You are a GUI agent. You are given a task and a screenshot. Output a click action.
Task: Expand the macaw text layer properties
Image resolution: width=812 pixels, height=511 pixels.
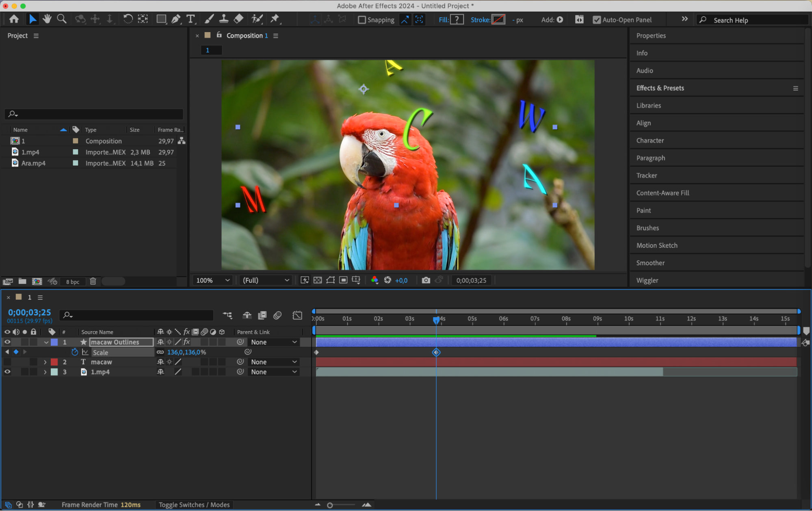pyautogui.click(x=45, y=362)
